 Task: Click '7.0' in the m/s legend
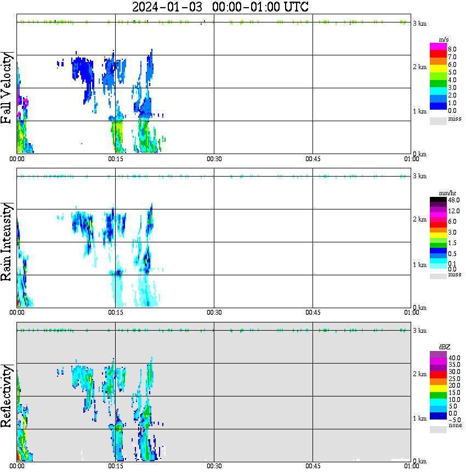tap(452, 57)
